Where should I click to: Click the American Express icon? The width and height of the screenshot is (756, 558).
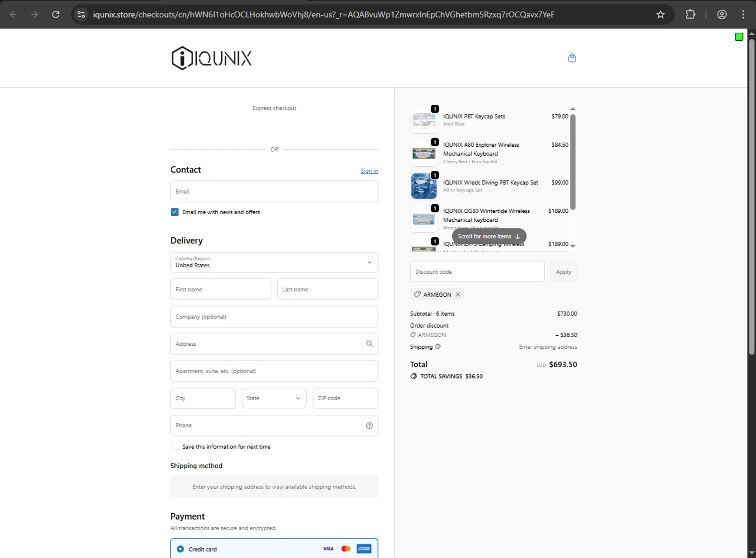(x=364, y=548)
